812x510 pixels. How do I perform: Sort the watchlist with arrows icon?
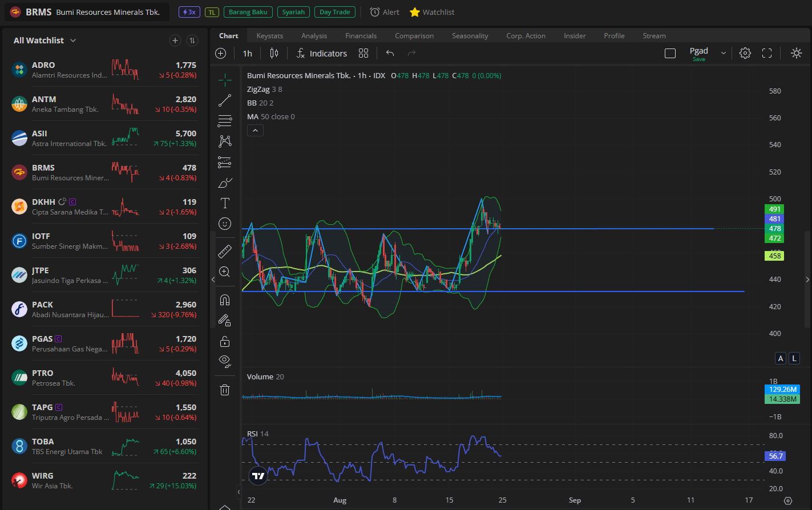(192, 41)
